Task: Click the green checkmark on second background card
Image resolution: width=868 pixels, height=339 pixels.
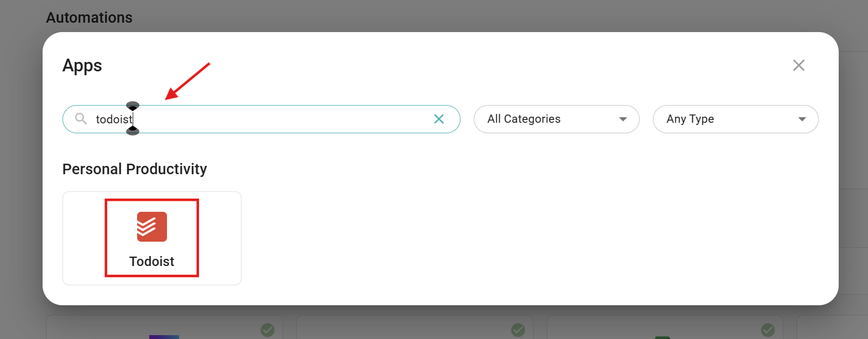Action: coord(518,330)
